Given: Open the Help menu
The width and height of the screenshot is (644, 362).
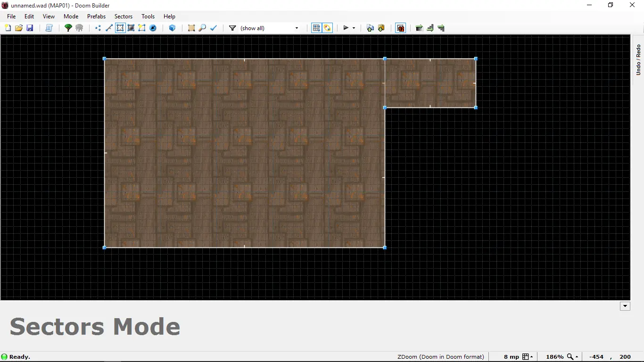Looking at the screenshot, I should click(169, 16).
